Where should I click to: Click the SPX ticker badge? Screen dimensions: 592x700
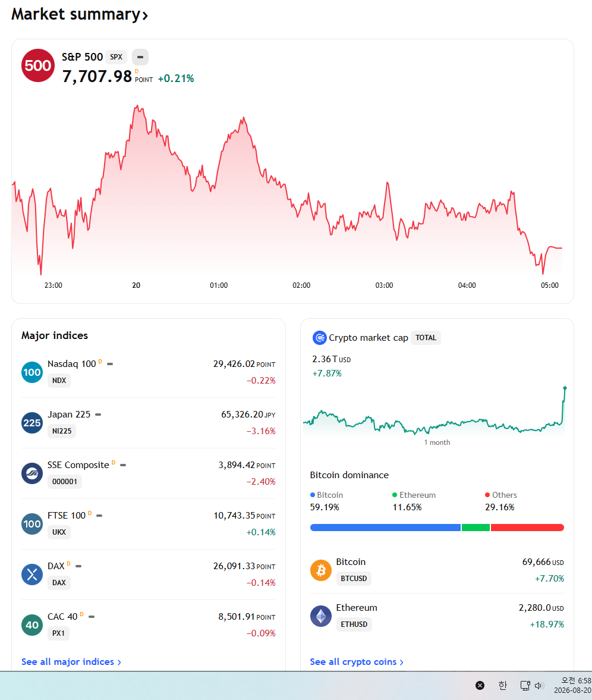pos(116,57)
